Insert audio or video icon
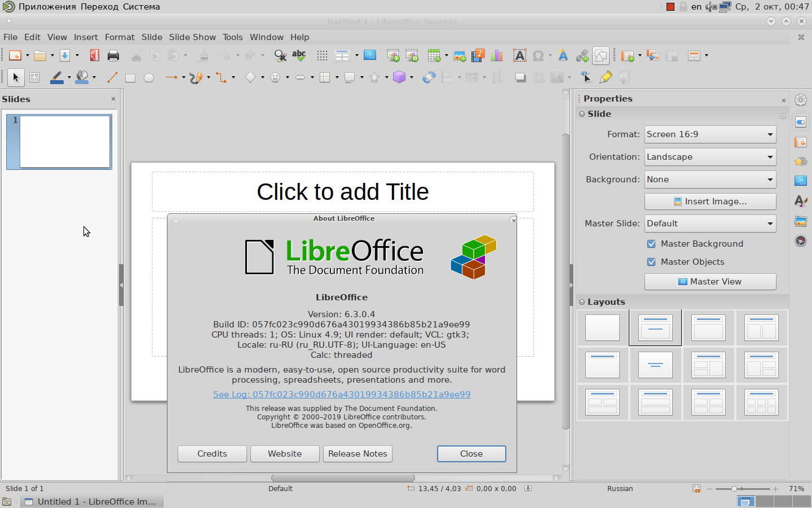This screenshot has height=508, width=812. tap(478, 55)
